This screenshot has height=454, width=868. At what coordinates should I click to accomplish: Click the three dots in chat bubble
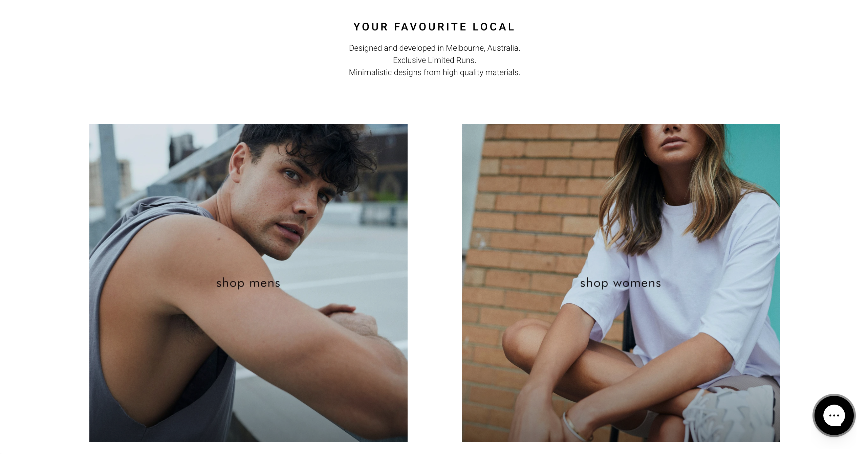[834, 415]
